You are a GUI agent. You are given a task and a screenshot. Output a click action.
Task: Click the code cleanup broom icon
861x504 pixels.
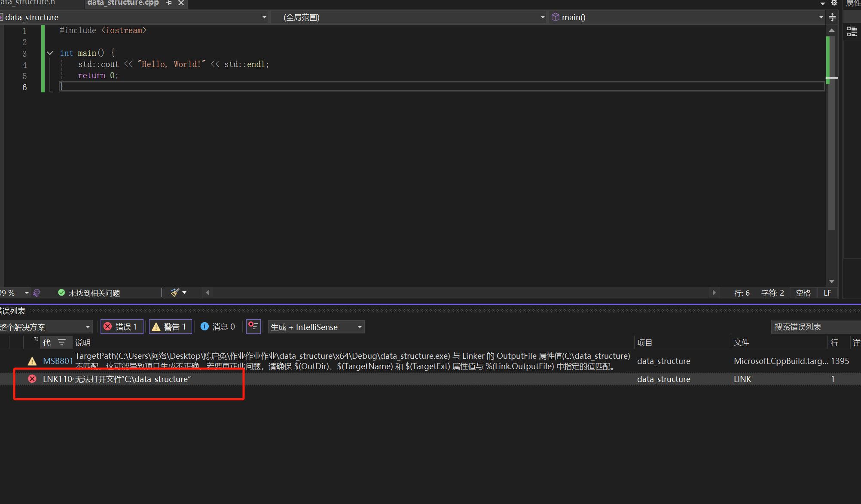click(175, 293)
